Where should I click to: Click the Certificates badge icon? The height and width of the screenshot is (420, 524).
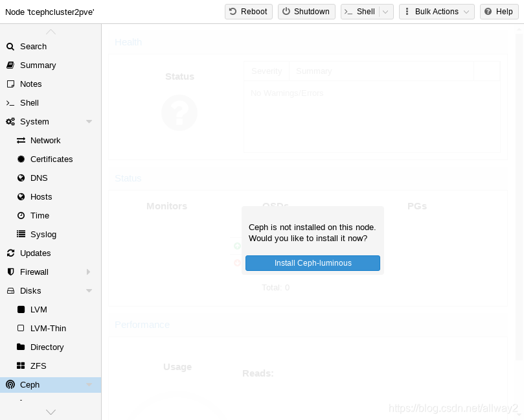pyautogui.click(x=21, y=159)
